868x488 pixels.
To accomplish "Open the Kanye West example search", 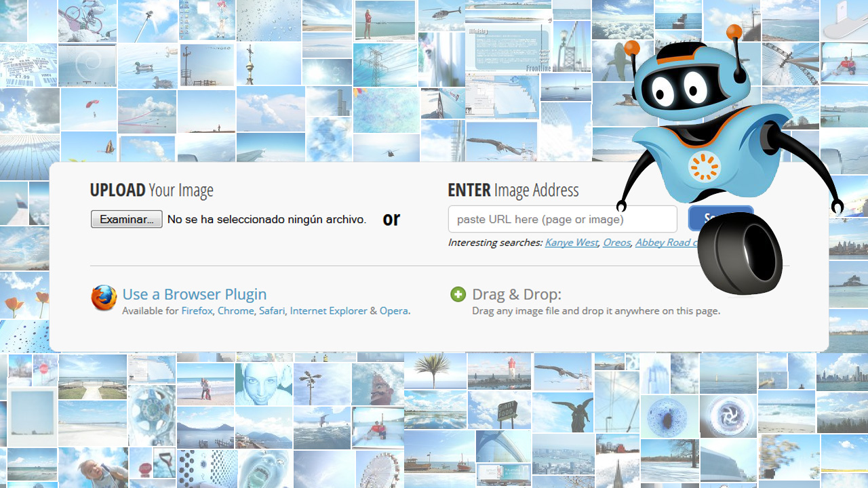I will pos(571,243).
